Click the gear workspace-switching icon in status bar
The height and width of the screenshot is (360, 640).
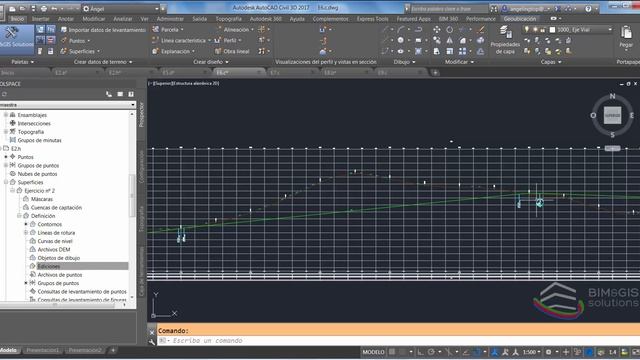click(x=549, y=352)
